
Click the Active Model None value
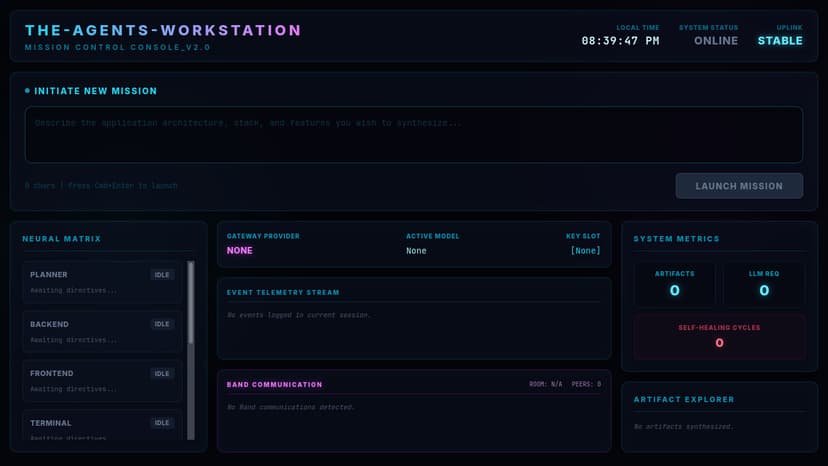click(416, 251)
